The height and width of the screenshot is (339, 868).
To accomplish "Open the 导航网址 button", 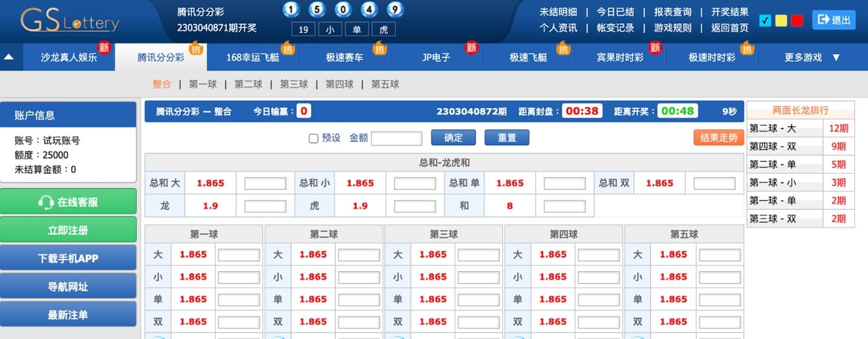I will coord(68,287).
